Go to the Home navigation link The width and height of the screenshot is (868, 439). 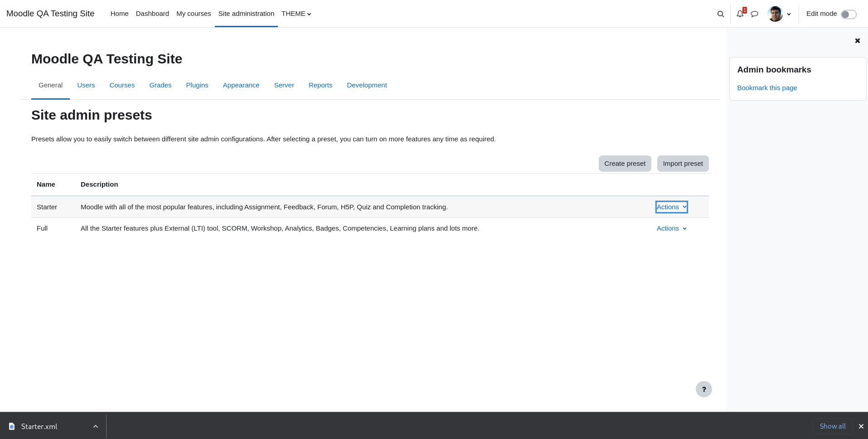point(119,14)
